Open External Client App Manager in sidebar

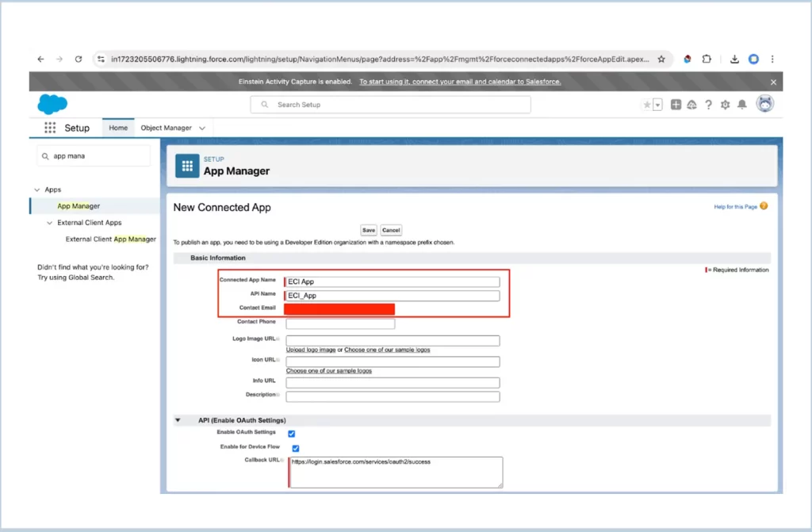tap(111, 239)
